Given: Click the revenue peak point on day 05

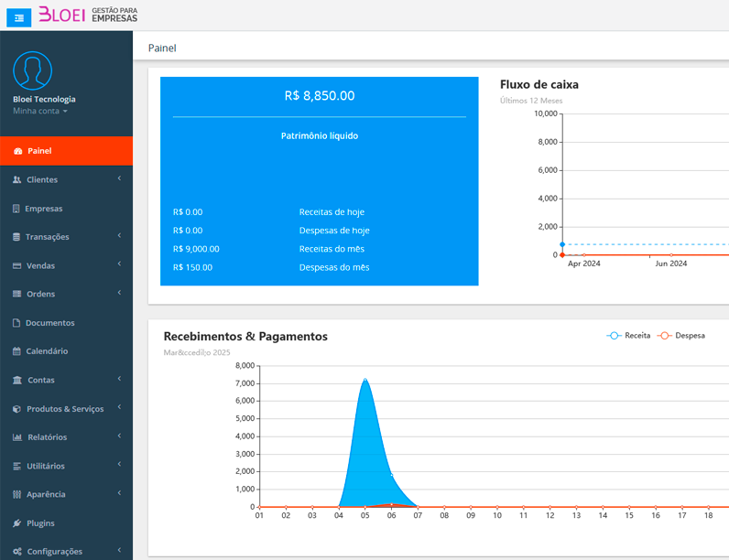Looking at the screenshot, I should pyautogui.click(x=365, y=379).
